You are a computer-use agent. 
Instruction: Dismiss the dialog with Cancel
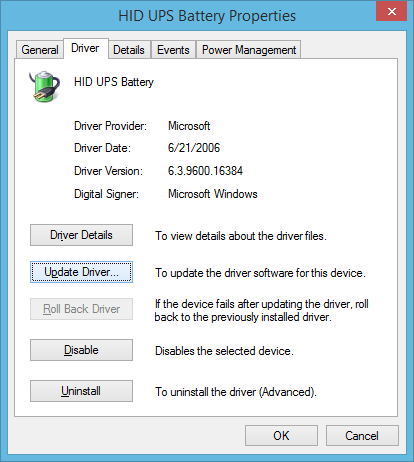(x=362, y=436)
